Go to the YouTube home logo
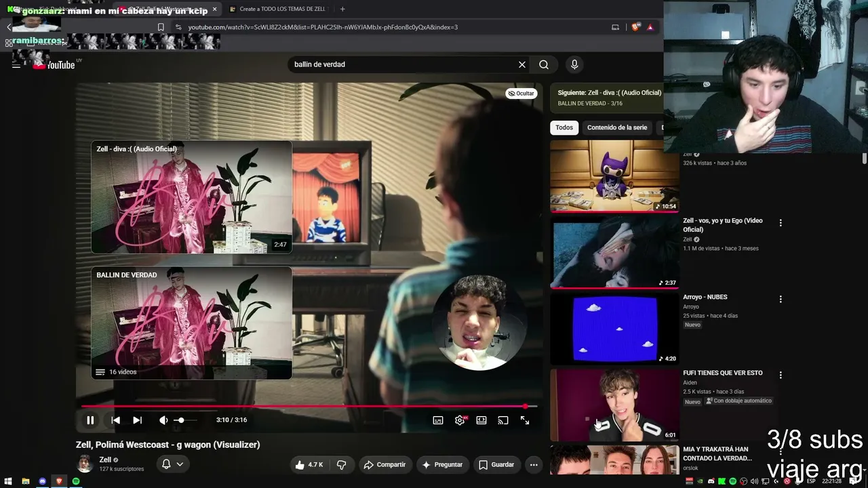 [x=54, y=64]
